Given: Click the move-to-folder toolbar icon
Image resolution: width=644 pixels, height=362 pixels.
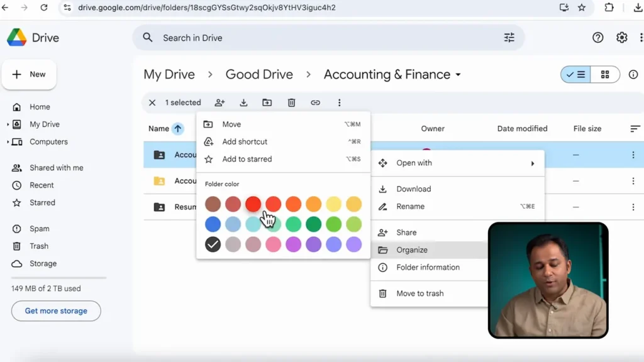Looking at the screenshot, I should (267, 102).
